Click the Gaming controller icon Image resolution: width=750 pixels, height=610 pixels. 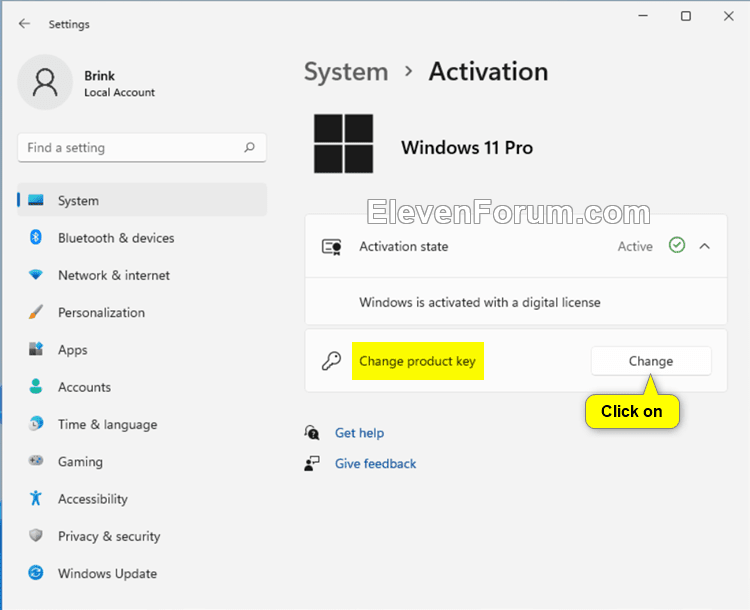coord(36,461)
